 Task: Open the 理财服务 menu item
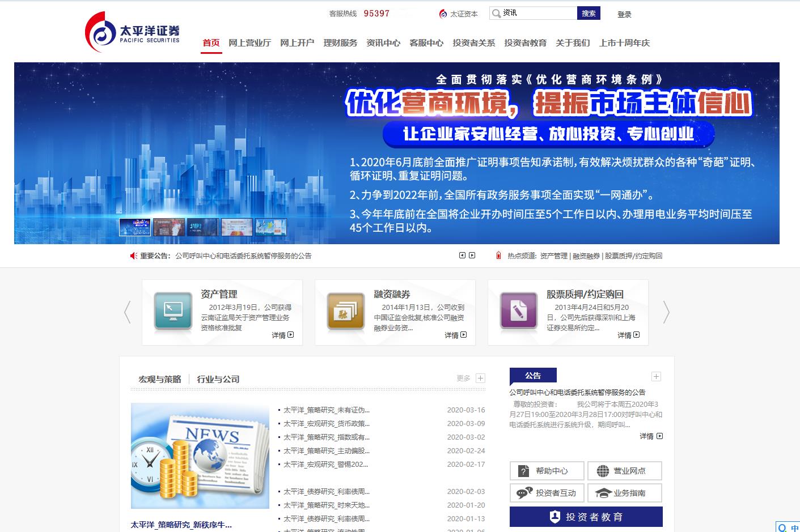click(340, 42)
